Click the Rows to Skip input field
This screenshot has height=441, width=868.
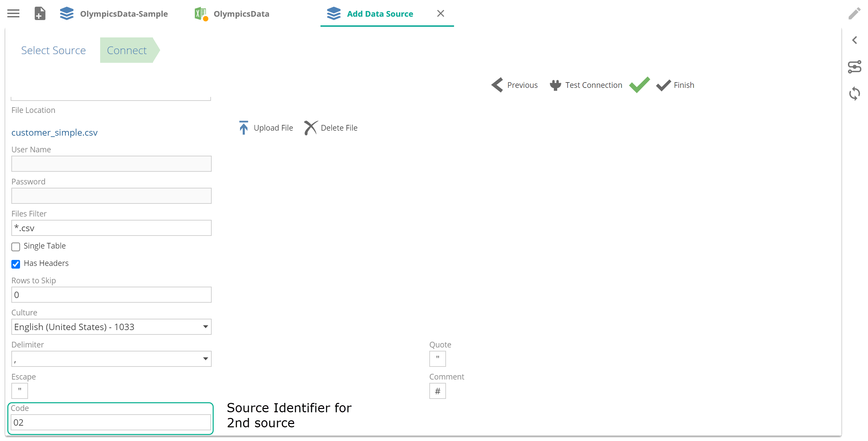[x=111, y=295]
